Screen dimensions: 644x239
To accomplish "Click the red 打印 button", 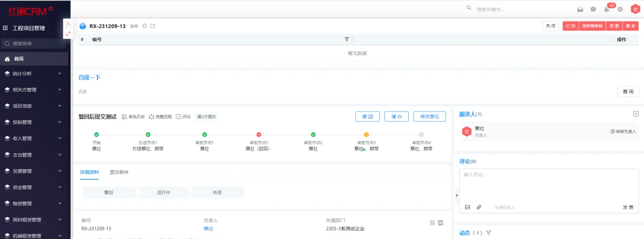I will 570,26.
